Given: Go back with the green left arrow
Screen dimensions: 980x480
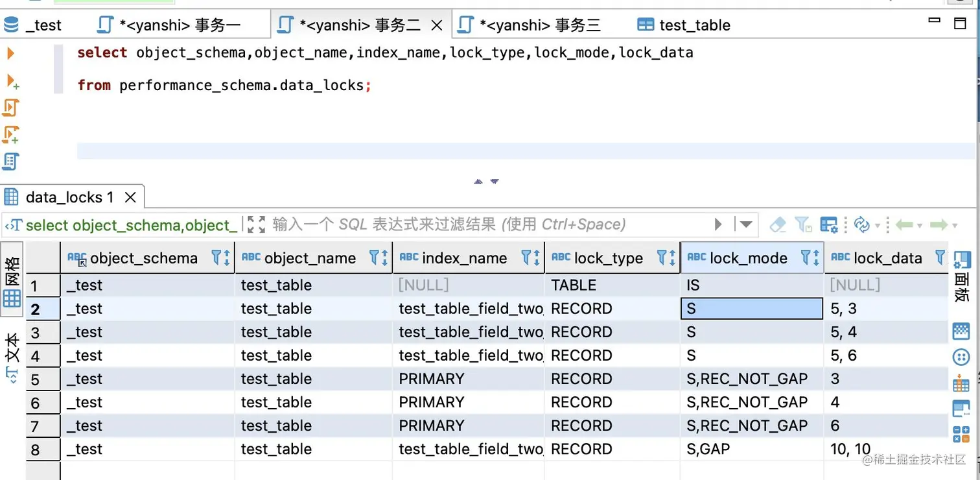Looking at the screenshot, I should (904, 224).
